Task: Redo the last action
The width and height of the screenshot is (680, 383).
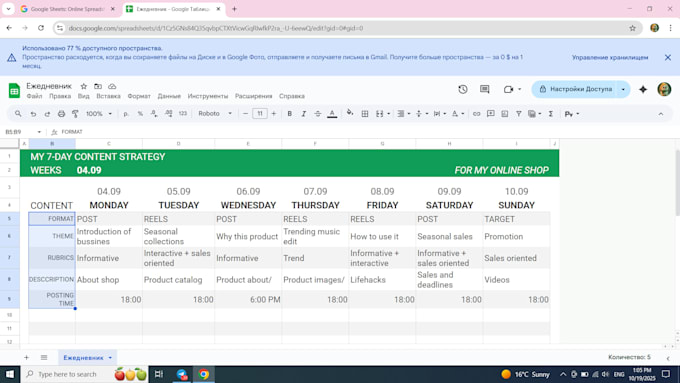Action: pos(47,114)
